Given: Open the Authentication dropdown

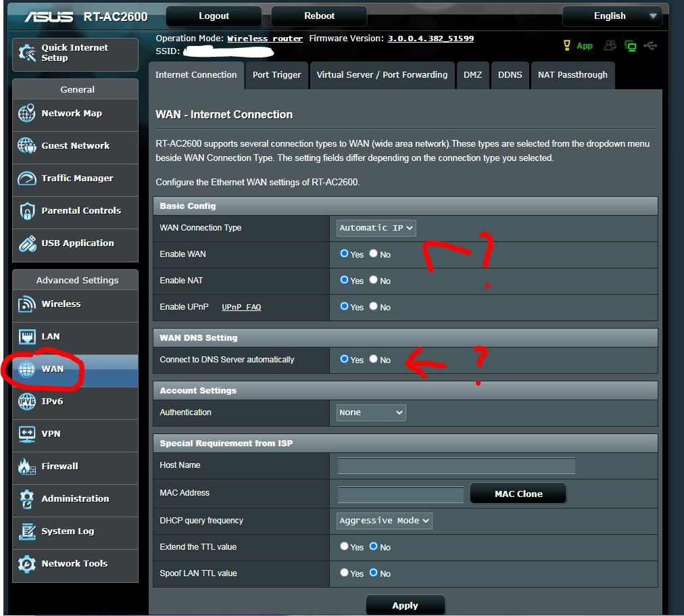Looking at the screenshot, I should (x=371, y=412).
